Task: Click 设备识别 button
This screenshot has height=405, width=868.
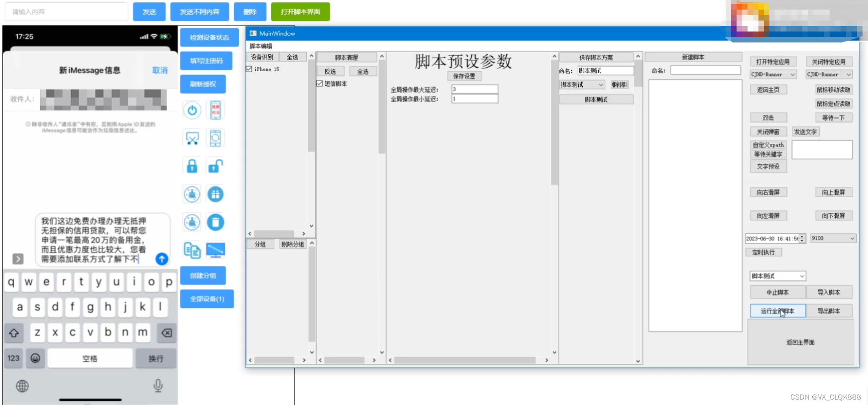Action: pos(262,57)
